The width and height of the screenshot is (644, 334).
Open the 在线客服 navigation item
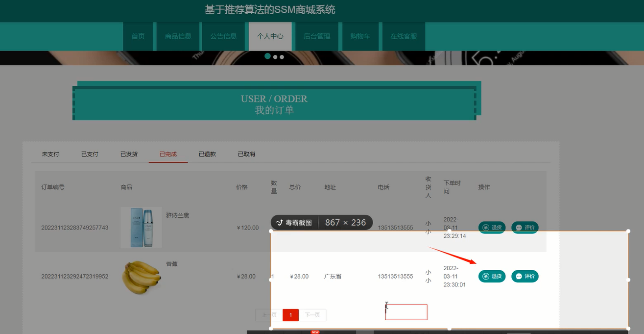coord(404,36)
